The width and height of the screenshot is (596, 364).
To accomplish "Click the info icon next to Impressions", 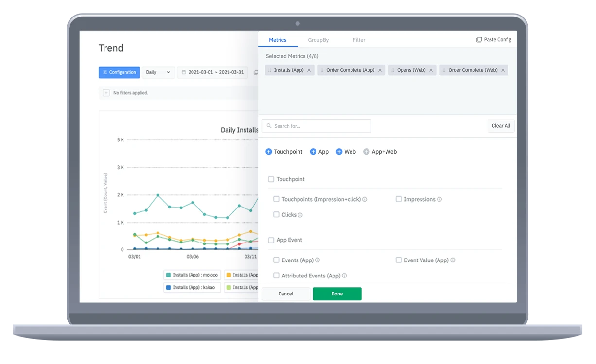I will point(439,199).
